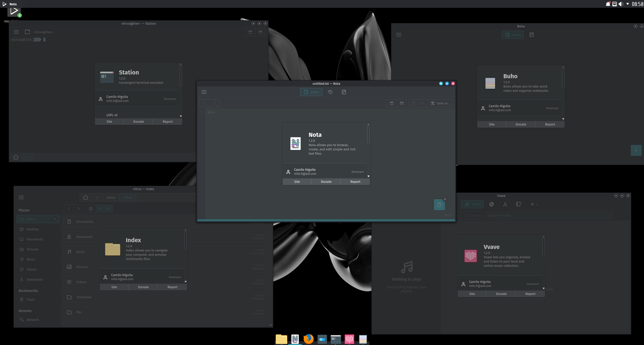Click the Nota about dialog scrollbar
This screenshot has width=644, height=345.
click(368, 135)
